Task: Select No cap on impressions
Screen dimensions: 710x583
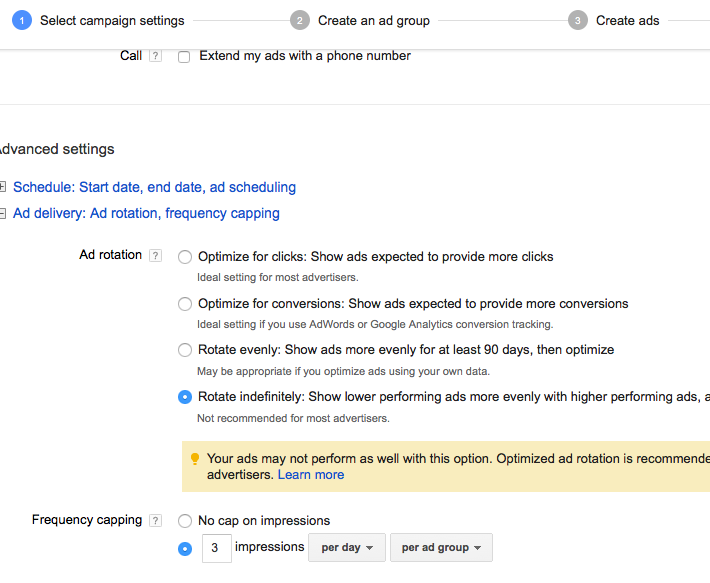Action: point(185,521)
